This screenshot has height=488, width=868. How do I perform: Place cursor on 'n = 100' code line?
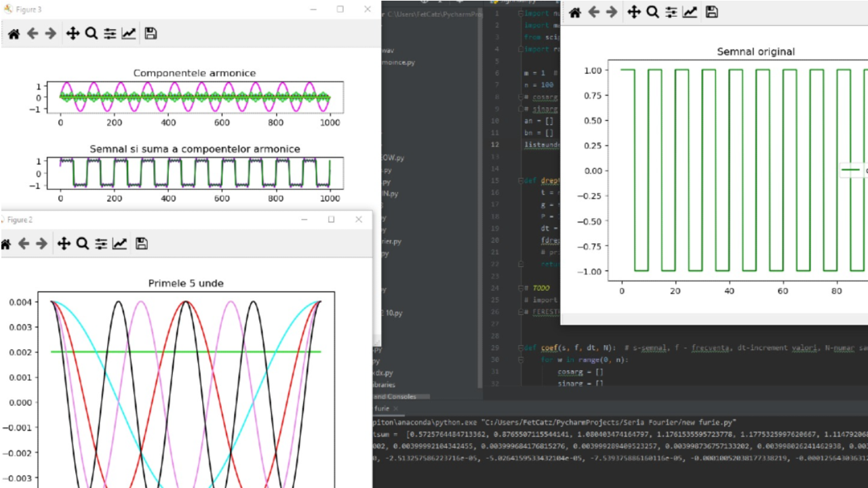538,85
